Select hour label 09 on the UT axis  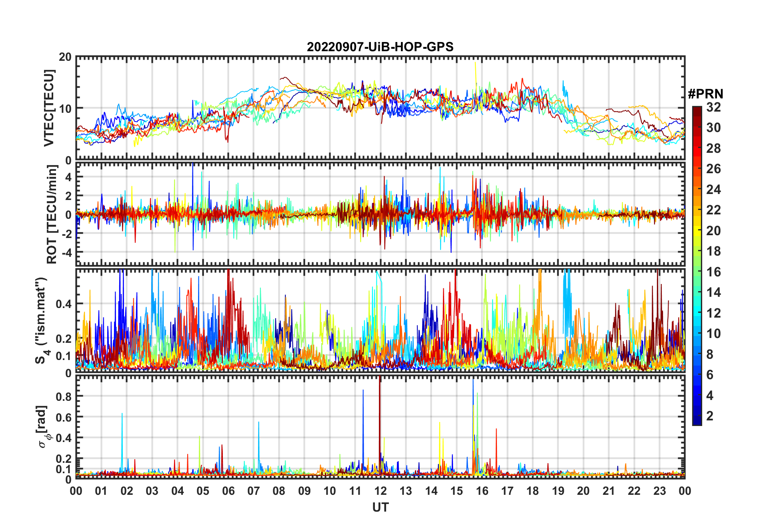point(304,491)
